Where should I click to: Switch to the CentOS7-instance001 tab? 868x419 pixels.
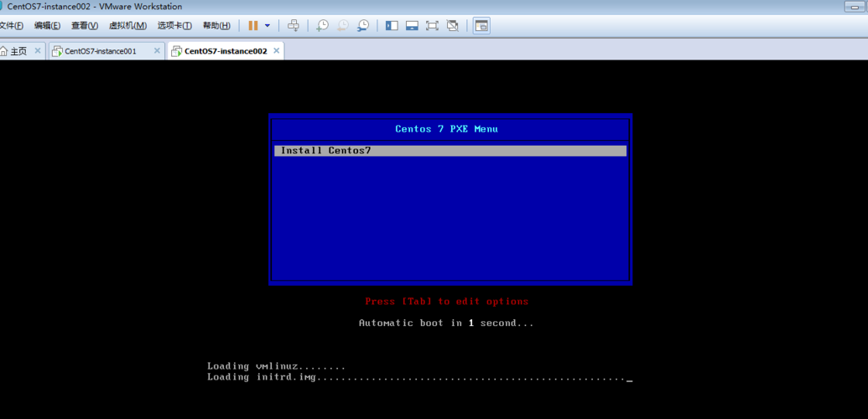100,51
